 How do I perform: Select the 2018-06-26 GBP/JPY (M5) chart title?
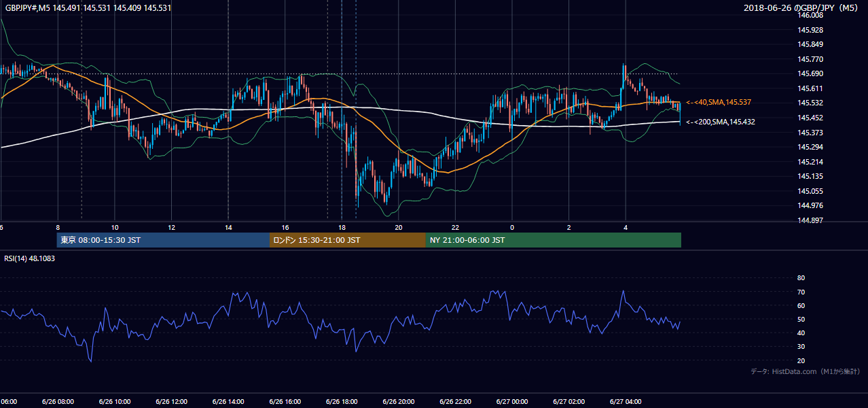tap(802, 8)
